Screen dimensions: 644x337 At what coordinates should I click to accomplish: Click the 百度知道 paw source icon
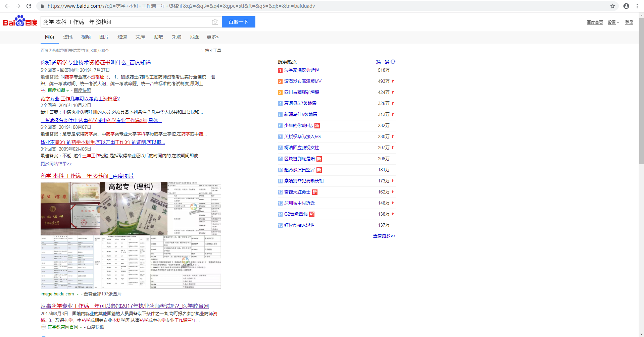pos(43,90)
